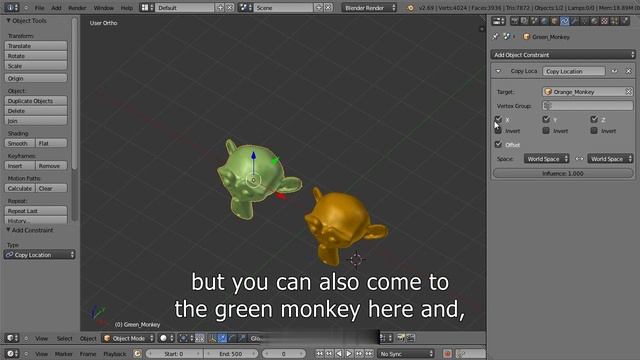
Task: Open the Window menu
Action: [x=104, y=7]
